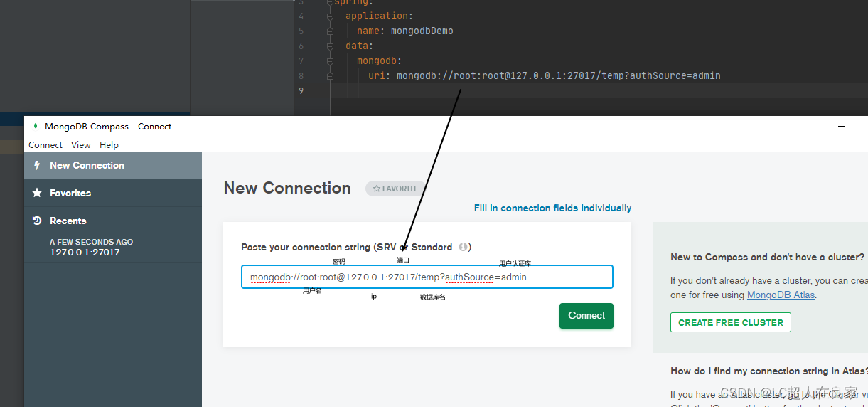Image resolution: width=868 pixels, height=407 pixels.
Task: Open the Help menu in Compass
Action: 109,144
